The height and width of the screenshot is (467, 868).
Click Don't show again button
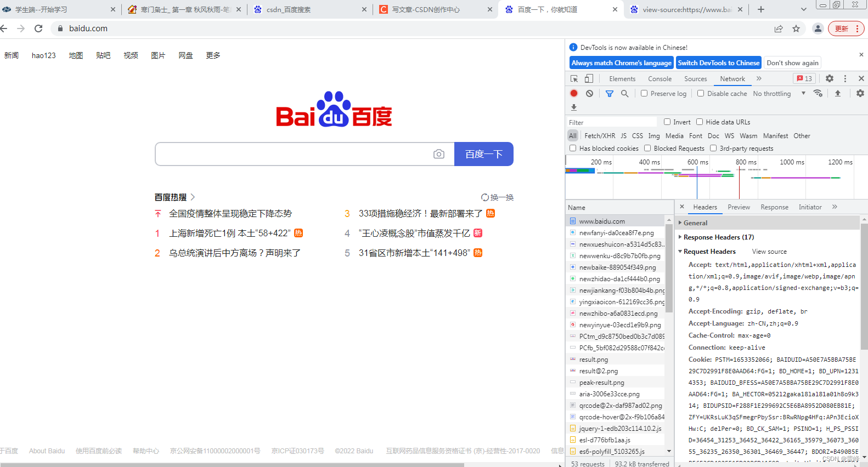[792, 63]
